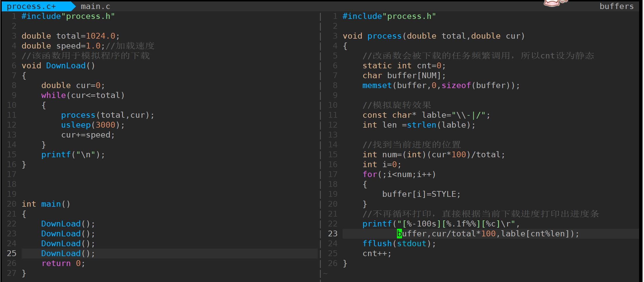Click the memset function call

point(377,85)
